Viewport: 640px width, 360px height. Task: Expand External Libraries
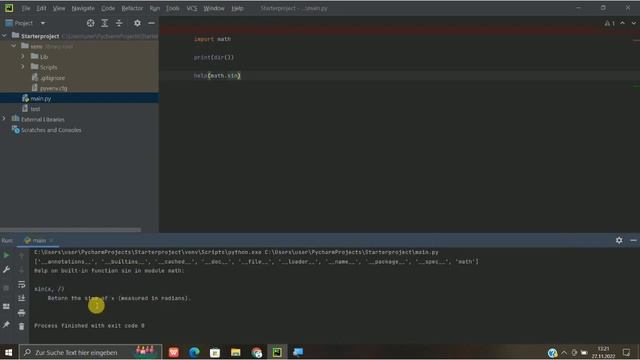click(4, 119)
